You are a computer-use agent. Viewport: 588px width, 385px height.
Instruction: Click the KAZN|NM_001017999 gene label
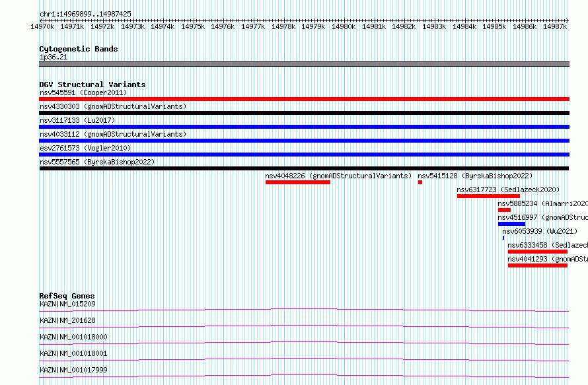click(x=73, y=370)
